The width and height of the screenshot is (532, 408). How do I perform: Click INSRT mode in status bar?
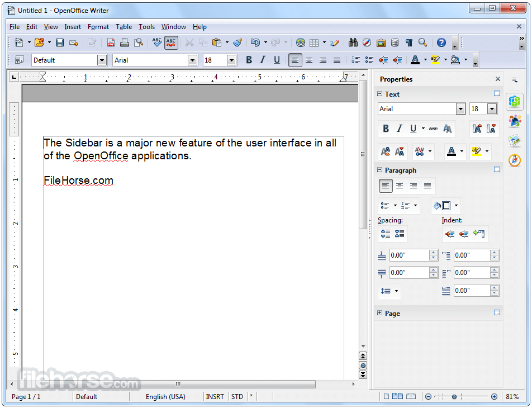click(x=215, y=396)
